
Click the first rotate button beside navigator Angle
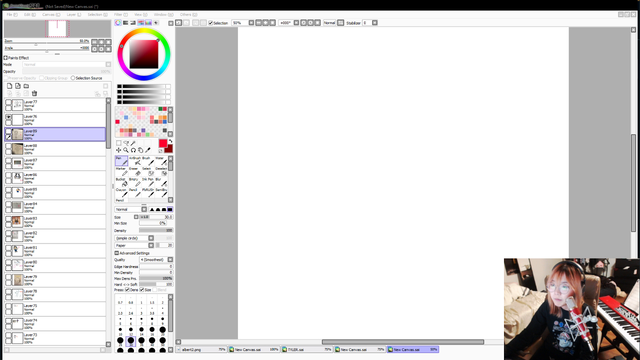pos(95,49)
